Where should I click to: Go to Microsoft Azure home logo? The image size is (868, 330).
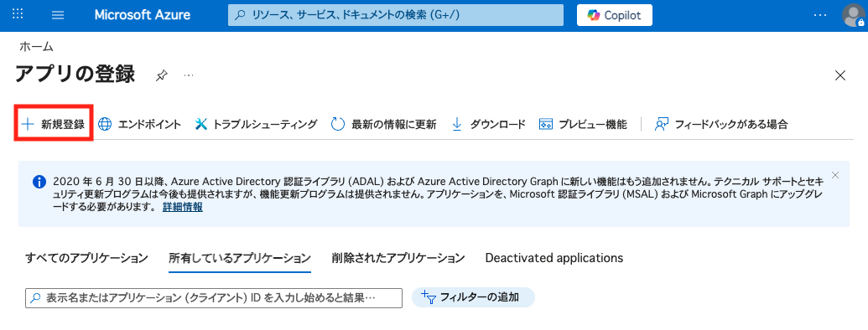tap(143, 15)
